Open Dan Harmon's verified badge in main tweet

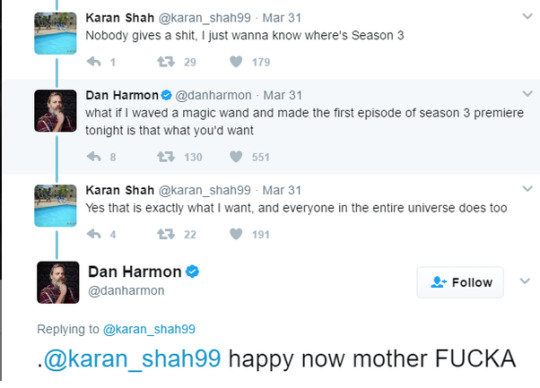pyautogui.click(x=193, y=272)
